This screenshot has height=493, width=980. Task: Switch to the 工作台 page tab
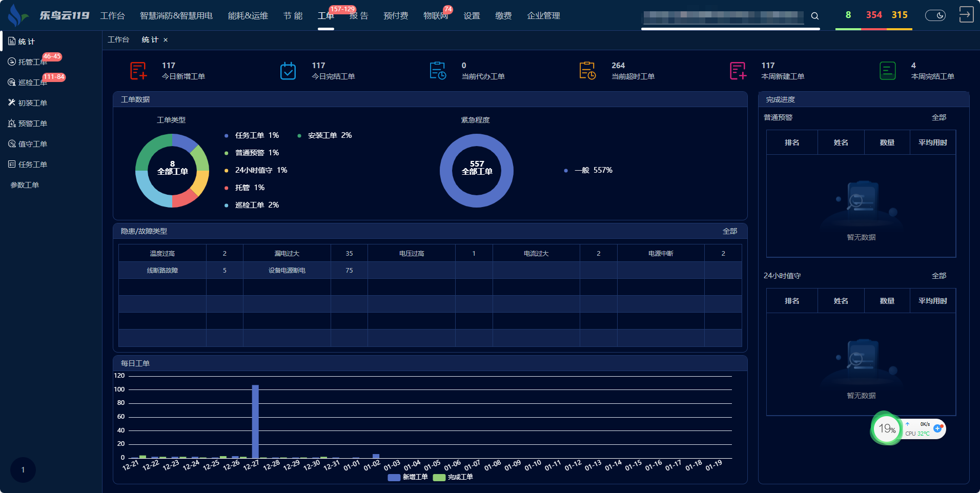118,39
